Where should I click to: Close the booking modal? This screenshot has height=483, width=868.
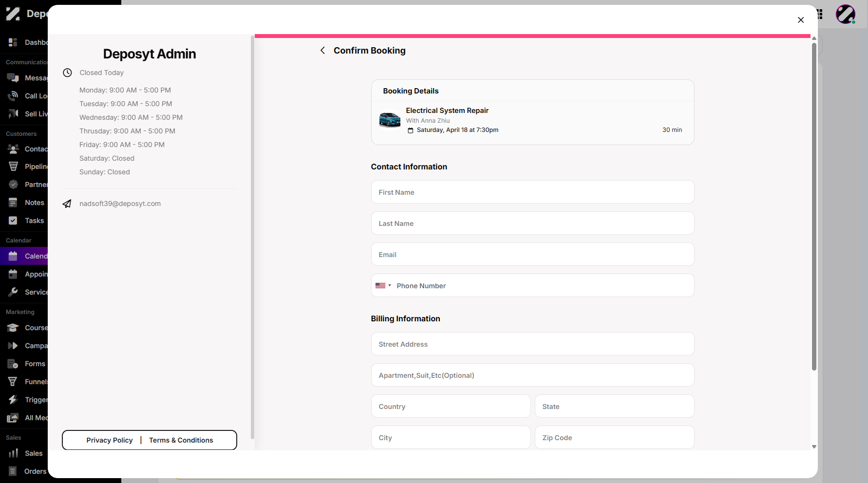click(801, 20)
